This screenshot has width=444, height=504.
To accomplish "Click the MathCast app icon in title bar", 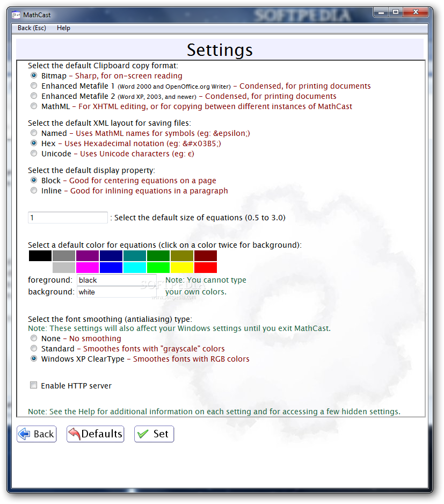I will click(16, 15).
